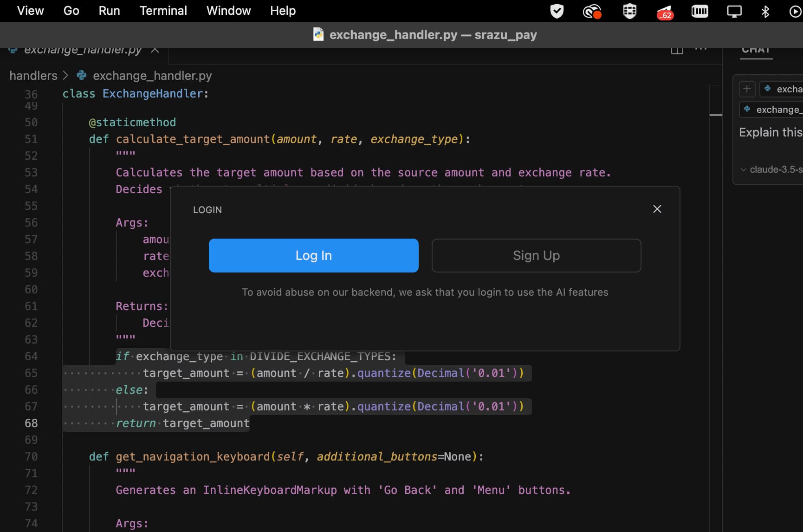Select the CHAT panel tab
The width and height of the screenshot is (803, 532).
click(x=756, y=50)
